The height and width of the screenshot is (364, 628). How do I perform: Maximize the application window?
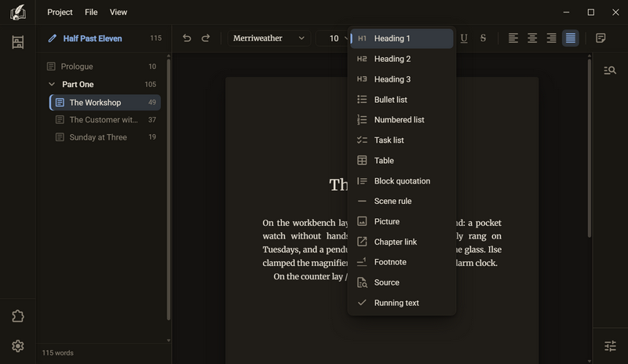(x=591, y=12)
